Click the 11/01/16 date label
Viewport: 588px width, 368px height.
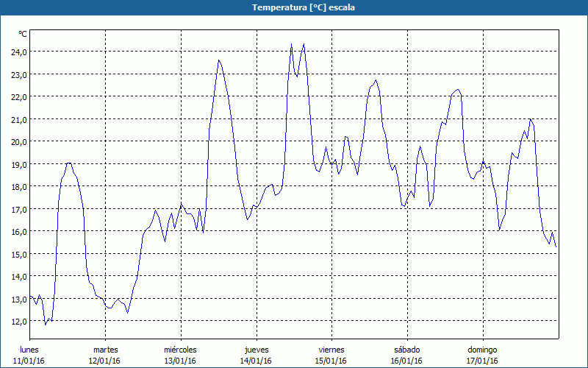point(30,361)
